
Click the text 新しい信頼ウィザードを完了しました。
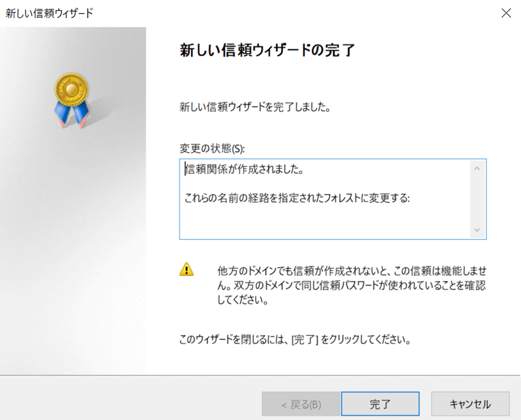click(255, 107)
